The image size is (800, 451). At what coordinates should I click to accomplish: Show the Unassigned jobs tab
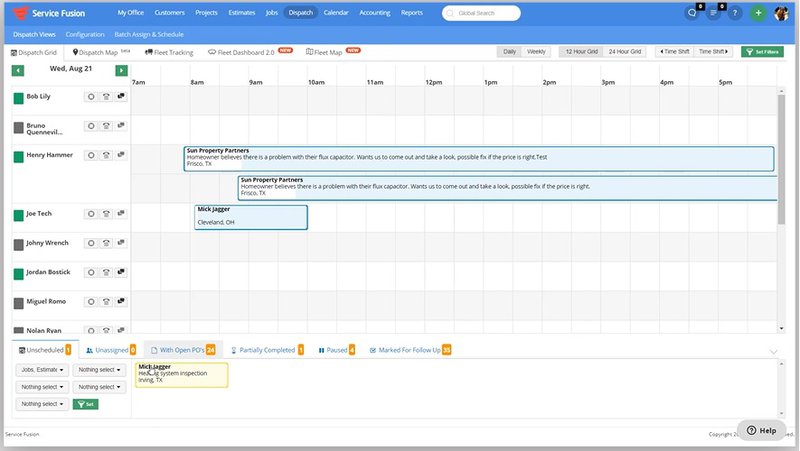click(111, 350)
